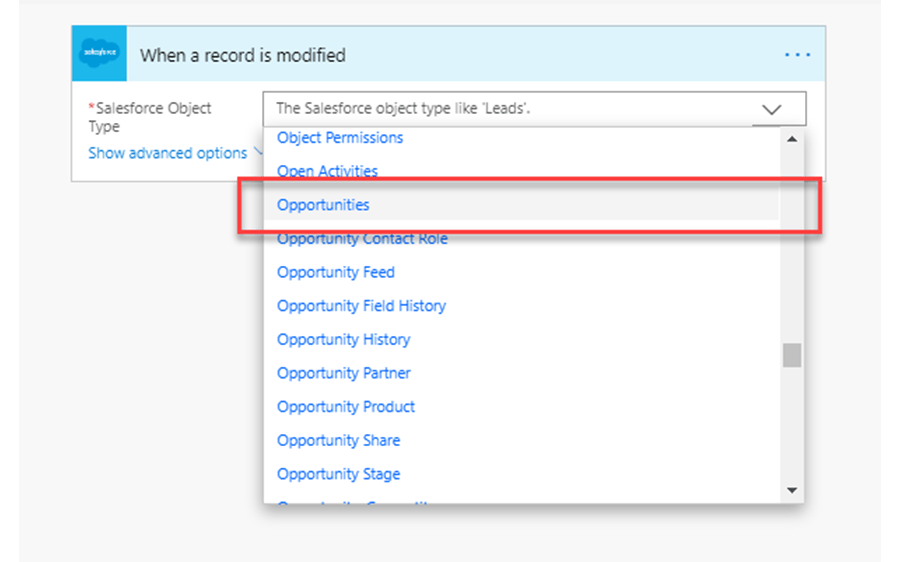Click the Salesforce object type input field
The width and height of the screenshot is (900, 562).
534,108
